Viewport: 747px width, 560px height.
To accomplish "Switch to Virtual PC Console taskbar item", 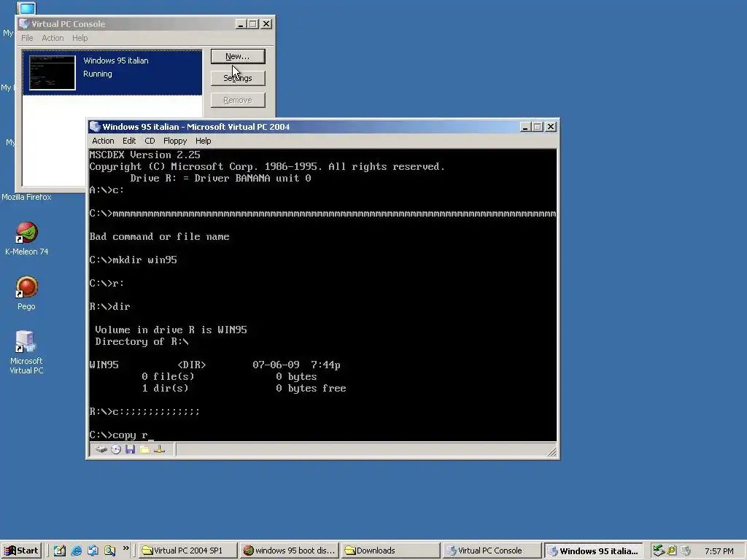I will [x=492, y=551].
